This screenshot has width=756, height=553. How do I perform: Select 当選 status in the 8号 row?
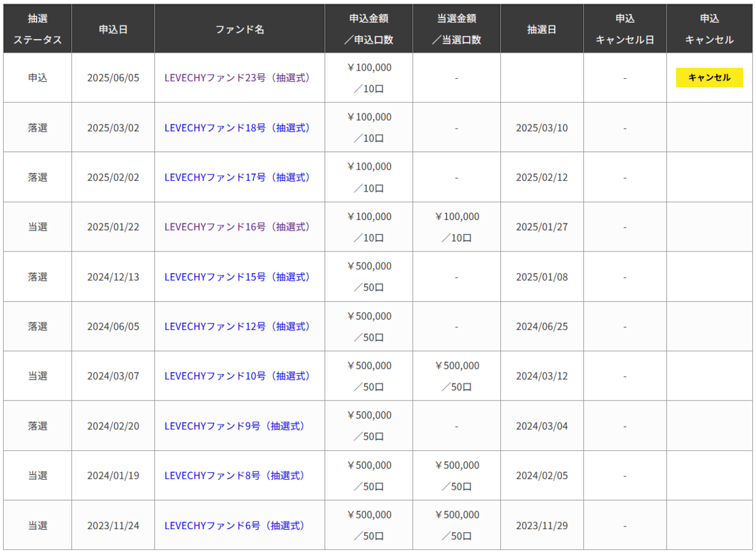pos(38,475)
